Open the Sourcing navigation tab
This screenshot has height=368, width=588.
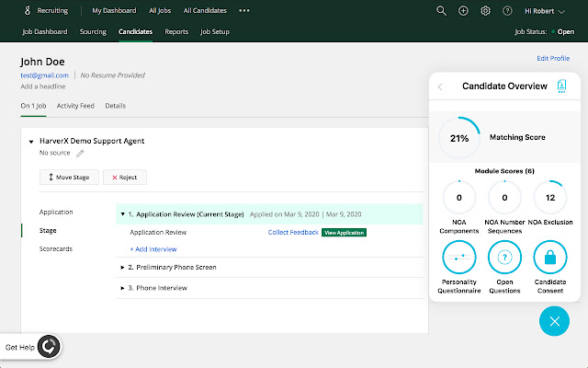(x=93, y=32)
